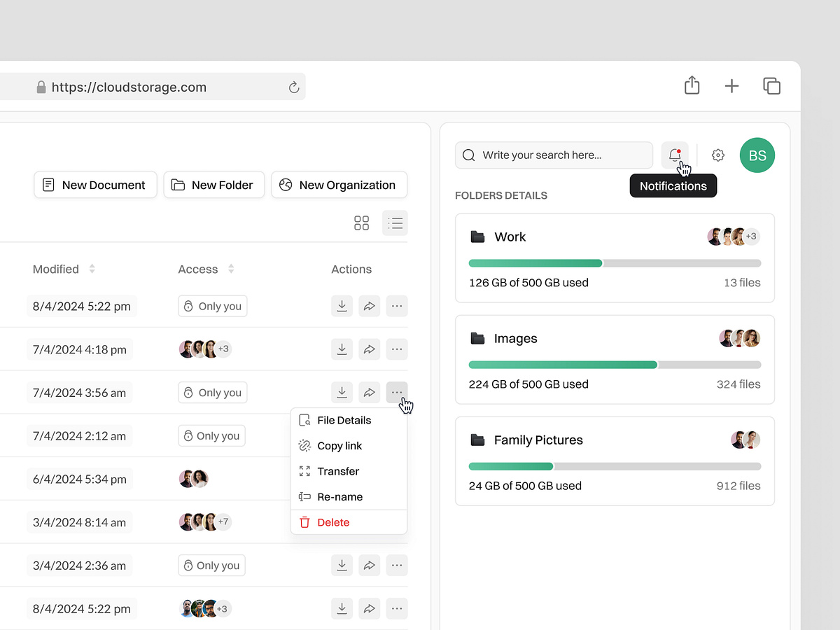The image size is (840, 630).
Task: Switch to grid view layout
Action: (361, 223)
